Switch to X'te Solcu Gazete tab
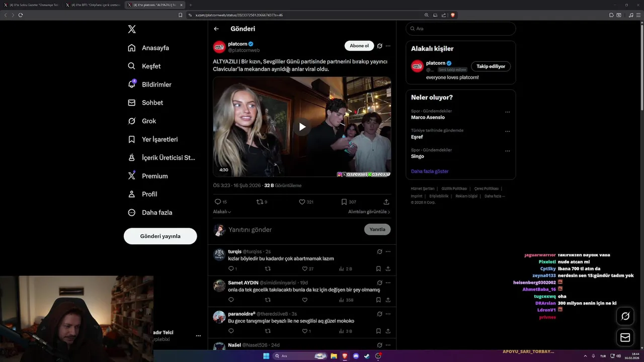This screenshot has height=362, width=644. click(x=31, y=5)
